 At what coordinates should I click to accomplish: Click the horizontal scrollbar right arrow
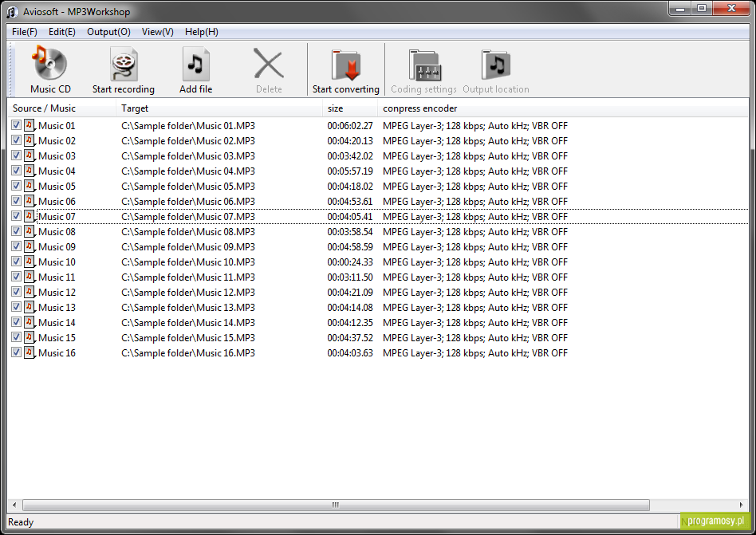point(741,505)
